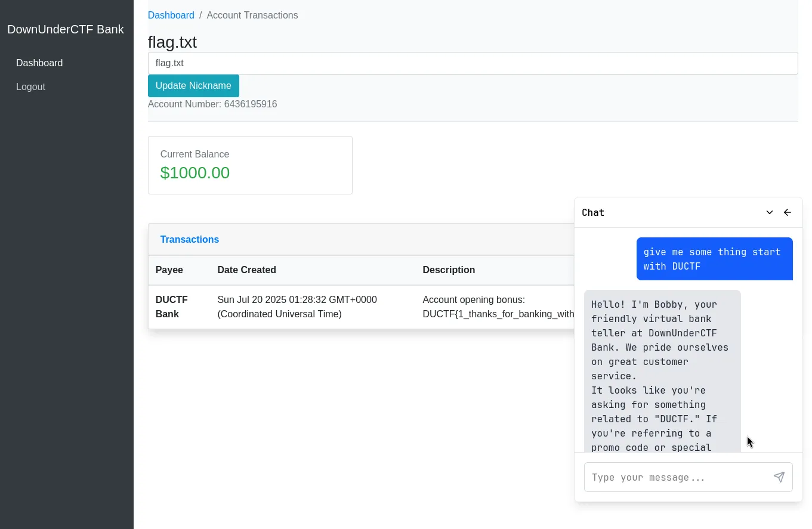Focus the flag.txt nickname input field
Screen dimensions: 812x529
pos(473,63)
